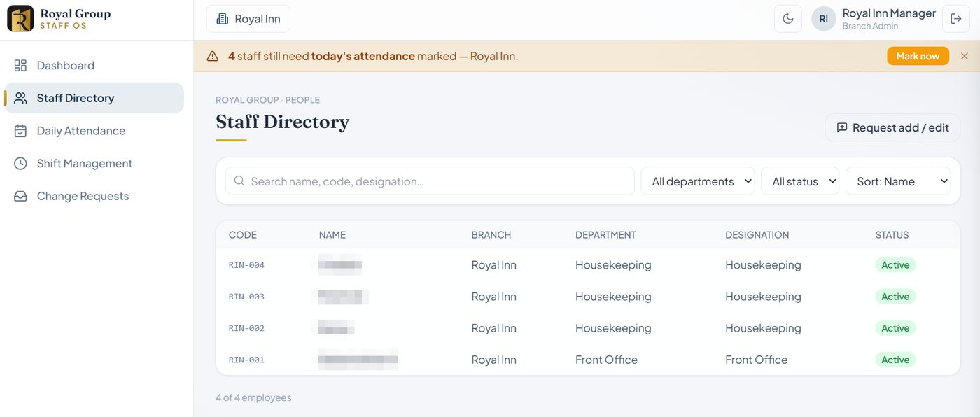The width and height of the screenshot is (980, 417).
Task: Select Staff Directory in the sidebar
Action: click(x=94, y=98)
